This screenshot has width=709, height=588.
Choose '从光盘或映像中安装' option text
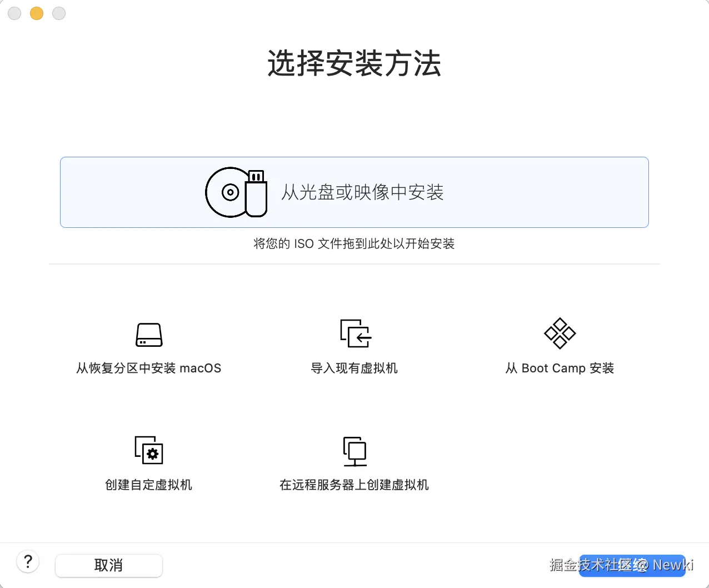click(x=362, y=192)
